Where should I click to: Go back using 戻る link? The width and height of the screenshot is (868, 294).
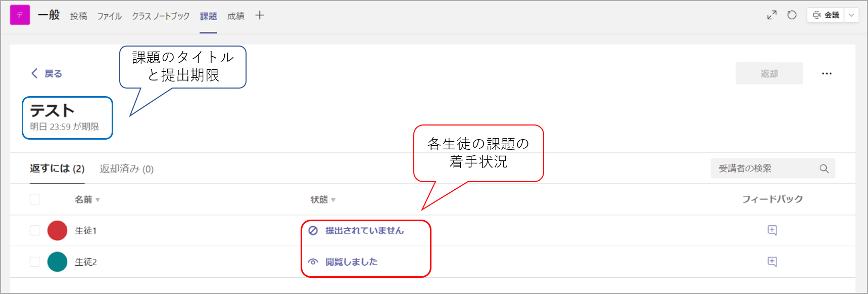point(47,74)
